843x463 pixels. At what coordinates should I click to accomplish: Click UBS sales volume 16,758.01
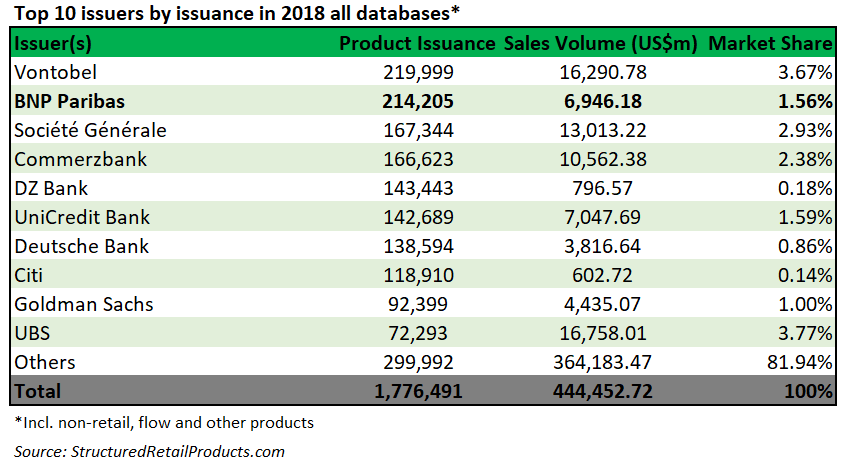[603, 334]
